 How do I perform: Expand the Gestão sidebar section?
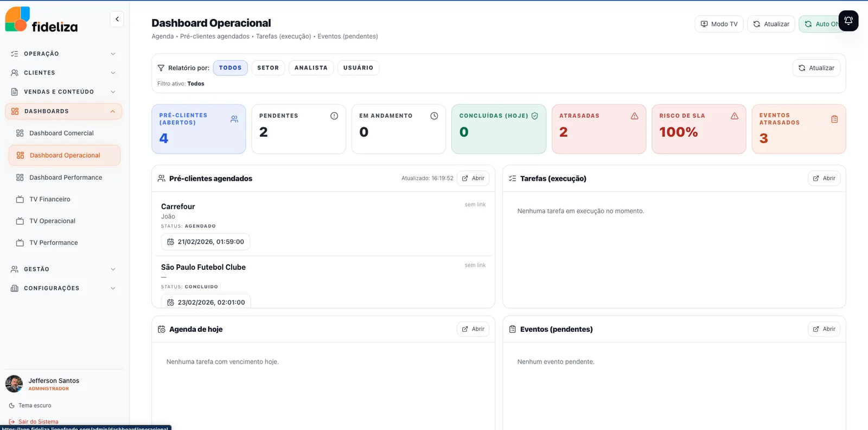[63, 269]
